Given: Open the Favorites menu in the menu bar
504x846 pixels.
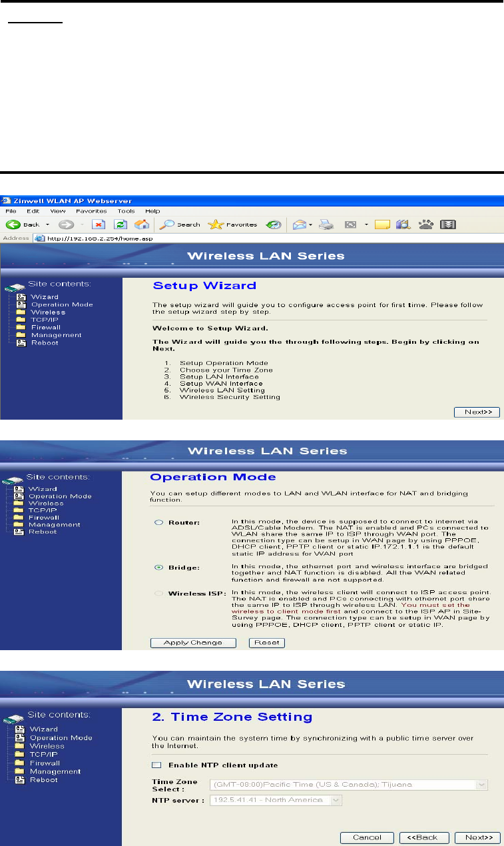Looking at the screenshot, I should pyautogui.click(x=91, y=211).
